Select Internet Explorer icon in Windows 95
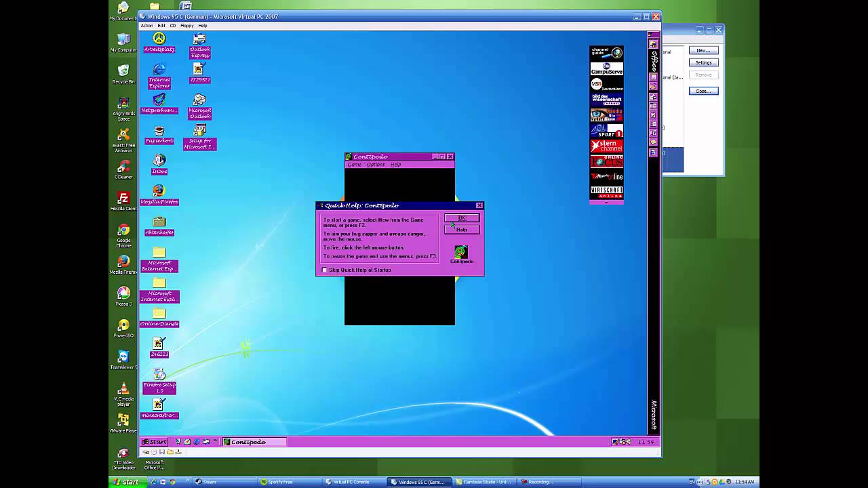Screen dimensions: 868x488 [x=159, y=76]
